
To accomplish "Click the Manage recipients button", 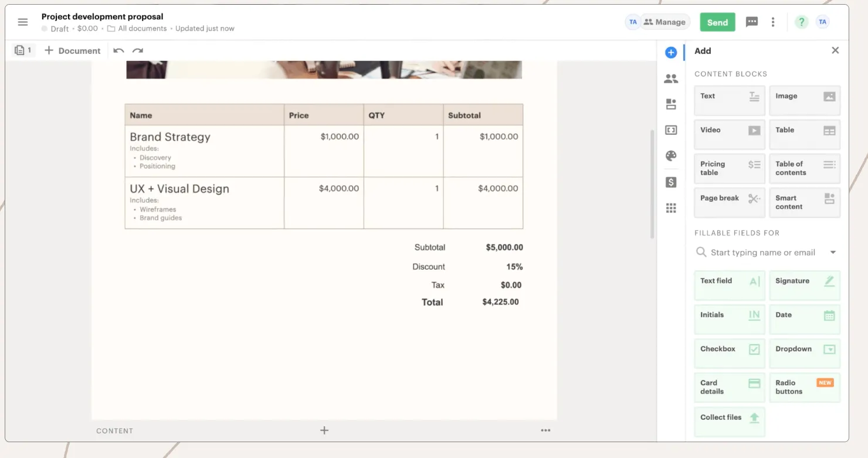I will pyautogui.click(x=664, y=22).
